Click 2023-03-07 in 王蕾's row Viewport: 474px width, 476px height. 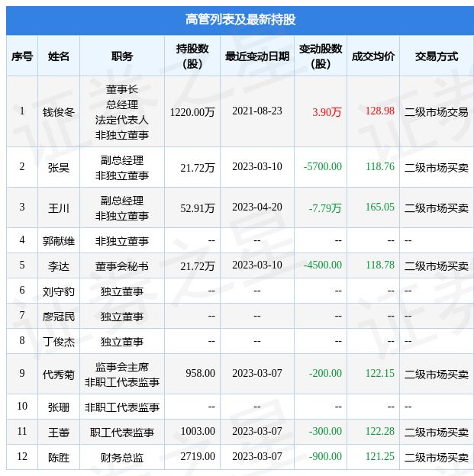coord(257,432)
